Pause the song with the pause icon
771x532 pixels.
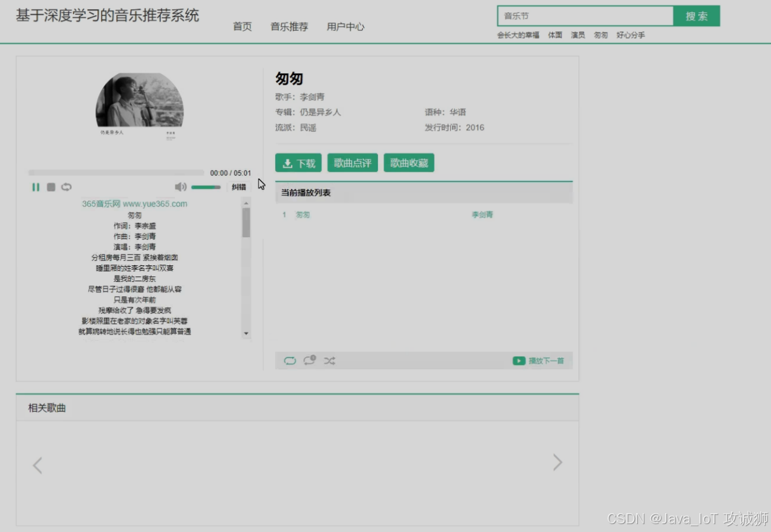point(36,187)
